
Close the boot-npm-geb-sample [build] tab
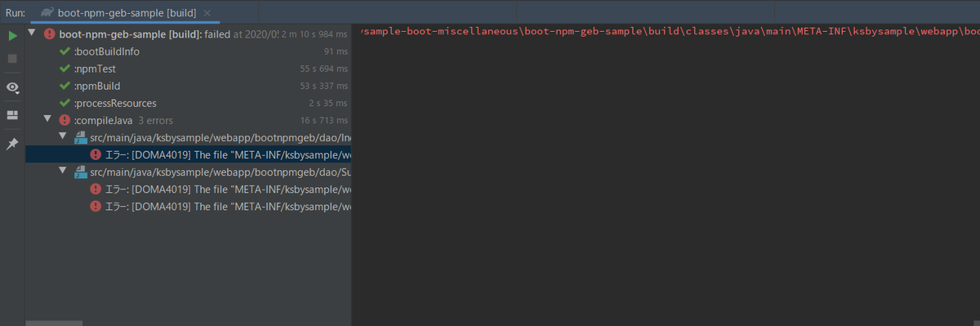click(x=207, y=13)
